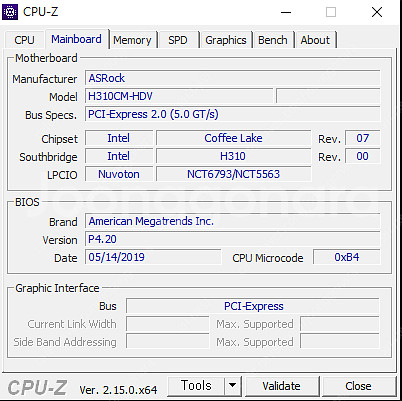
Task: Click the Tools button
Action: (196, 386)
